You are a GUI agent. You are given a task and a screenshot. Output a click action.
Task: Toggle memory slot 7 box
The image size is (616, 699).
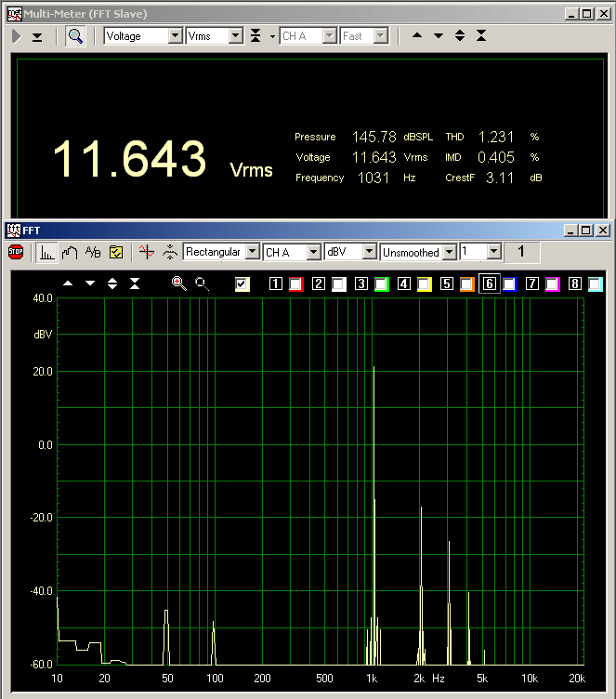pyautogui.click(x=532, y=284)
